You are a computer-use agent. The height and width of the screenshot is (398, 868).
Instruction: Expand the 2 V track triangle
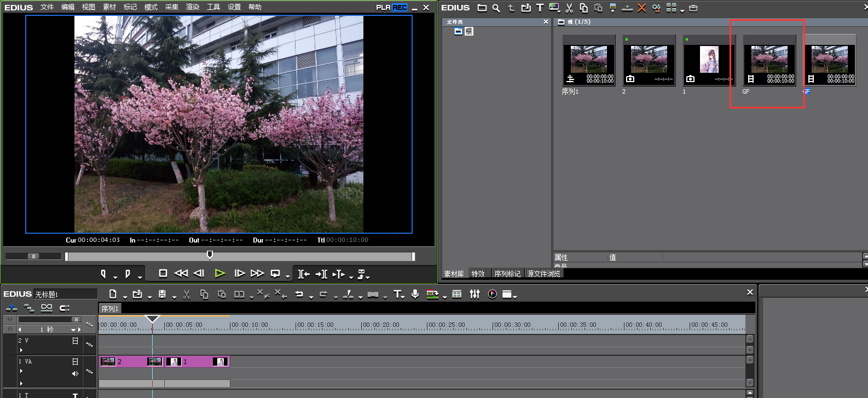tap(21, 350)
